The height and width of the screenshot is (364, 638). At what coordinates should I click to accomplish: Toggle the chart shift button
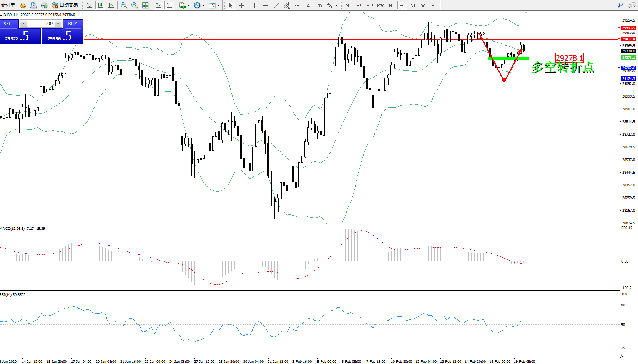tap(169, 5)
